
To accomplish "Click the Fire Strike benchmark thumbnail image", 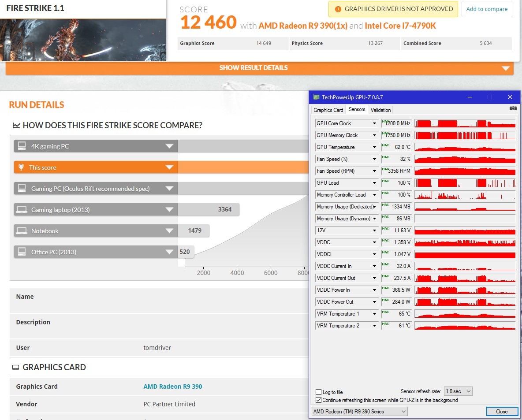I will click(x=83, y=40).
